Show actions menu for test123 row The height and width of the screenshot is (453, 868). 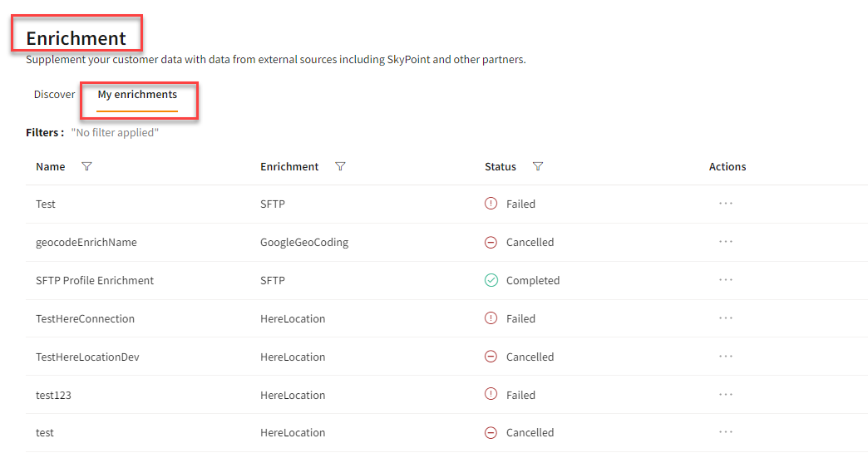pyautogui.click(x=726, y=395)
